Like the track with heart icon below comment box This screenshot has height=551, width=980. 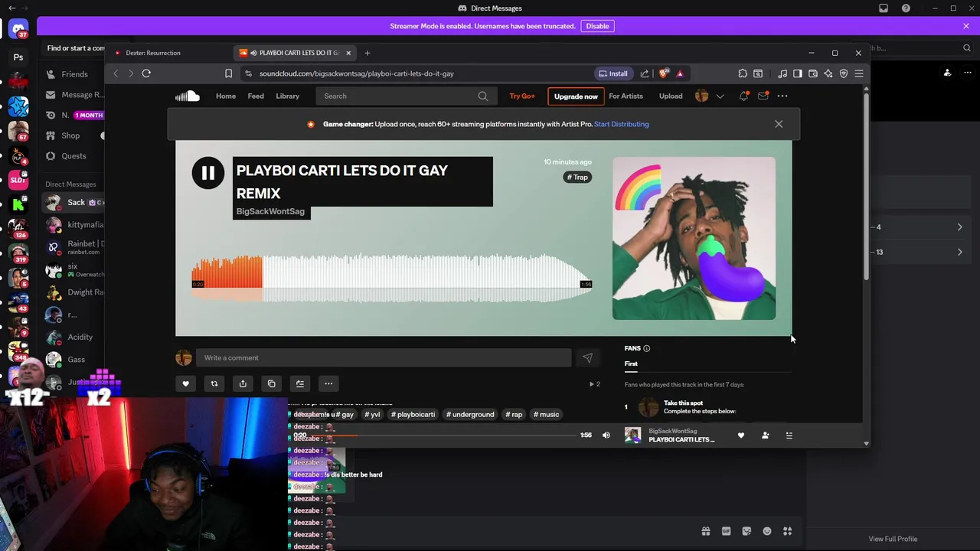coord(185,383)
